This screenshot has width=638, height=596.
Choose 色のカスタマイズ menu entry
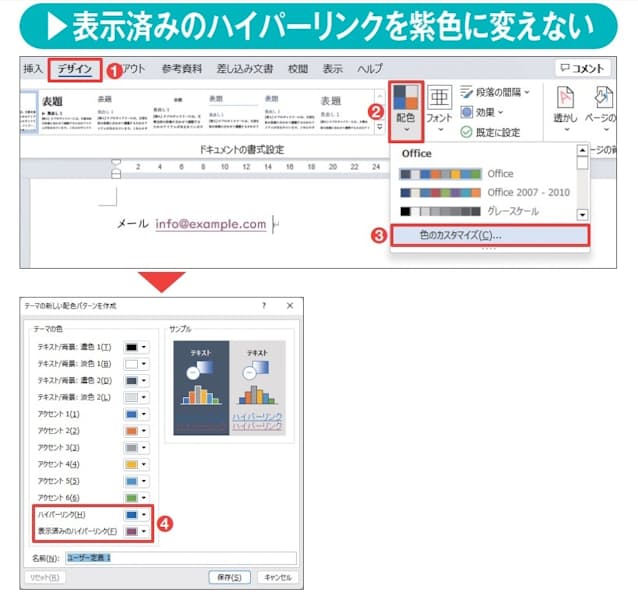(489, 235)
